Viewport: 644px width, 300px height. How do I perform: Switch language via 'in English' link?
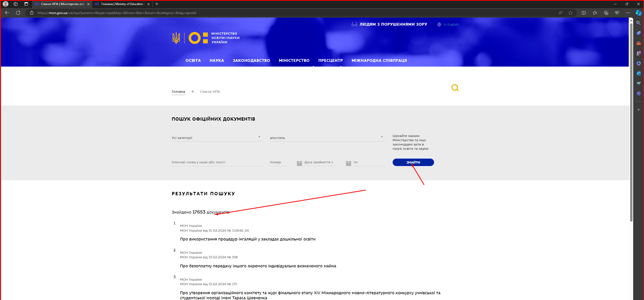tap(451, 25)
